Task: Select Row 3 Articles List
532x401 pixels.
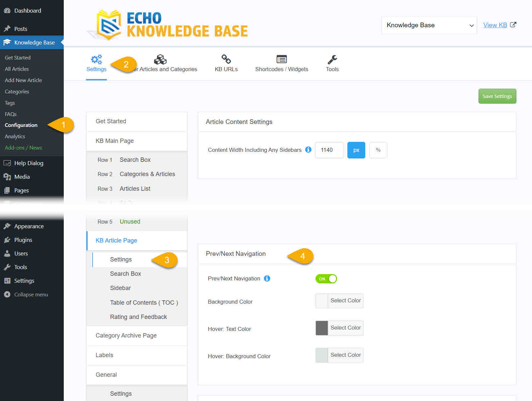Action: (x=137, y=189)
